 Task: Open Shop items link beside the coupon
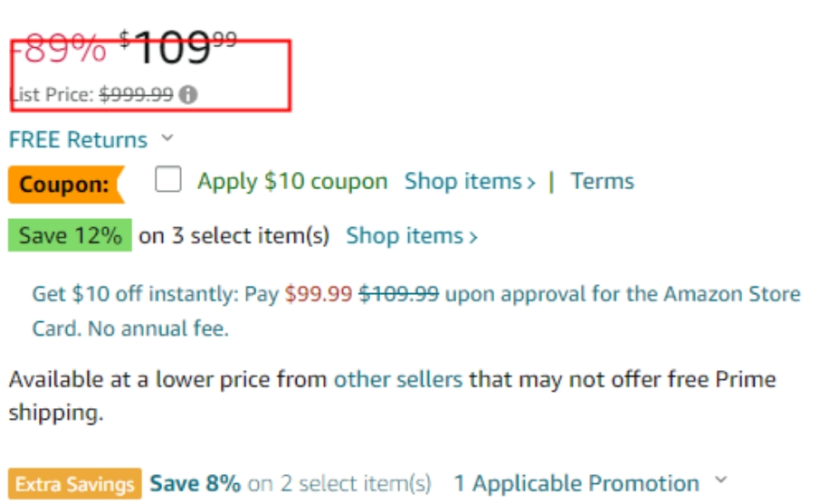[x=470, y=182]
